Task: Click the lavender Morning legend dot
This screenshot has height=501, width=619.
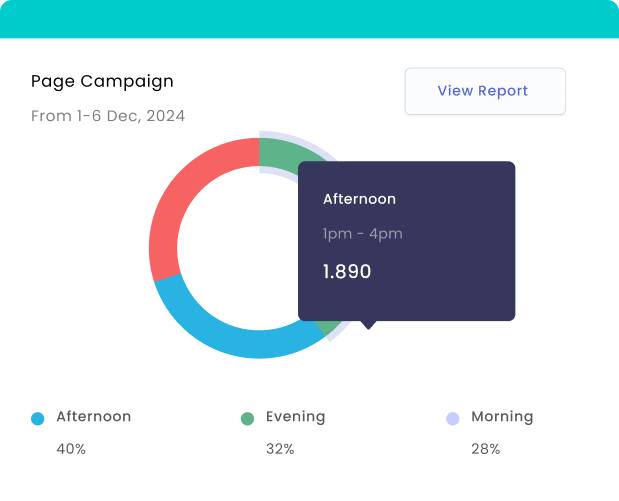Action: click(x=452, y=419)
